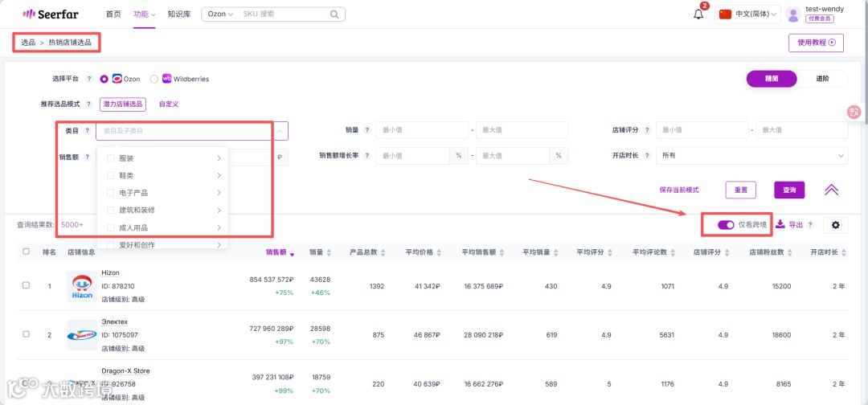Screen dimensions: 868x405
Task: Go to the 首页 nav item
Action: point(113,14)
